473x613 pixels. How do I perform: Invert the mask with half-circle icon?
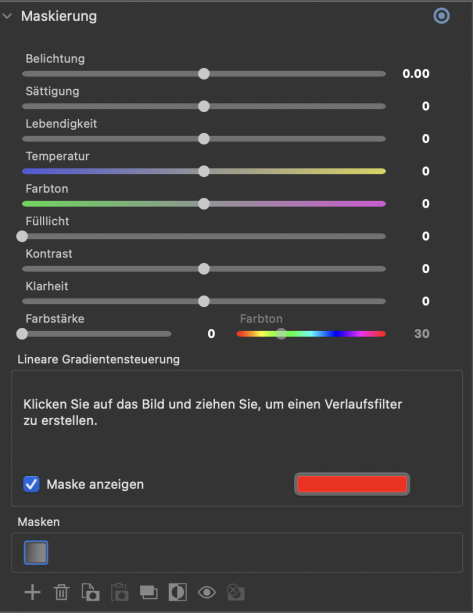click(177, 592)
